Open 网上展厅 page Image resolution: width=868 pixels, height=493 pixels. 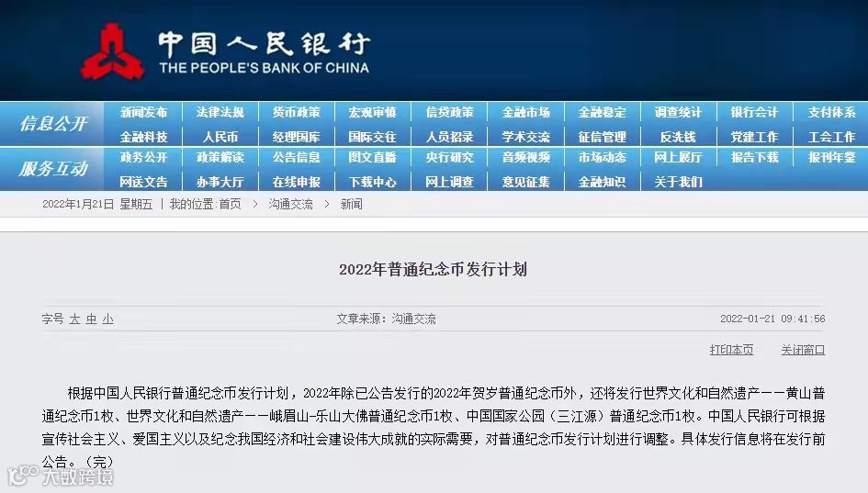coord(678,158)
